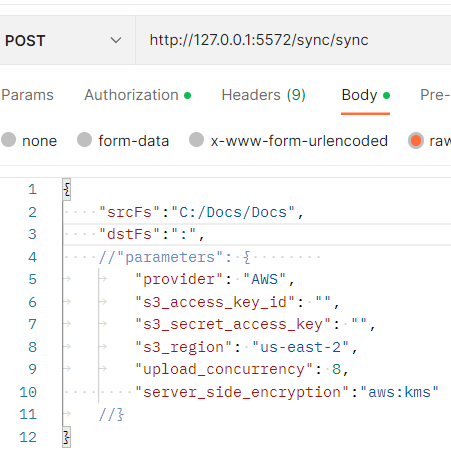Click the request URL field
Viewport: 451px width, 463px height.
pyautogui.click(x=293, y=40)
